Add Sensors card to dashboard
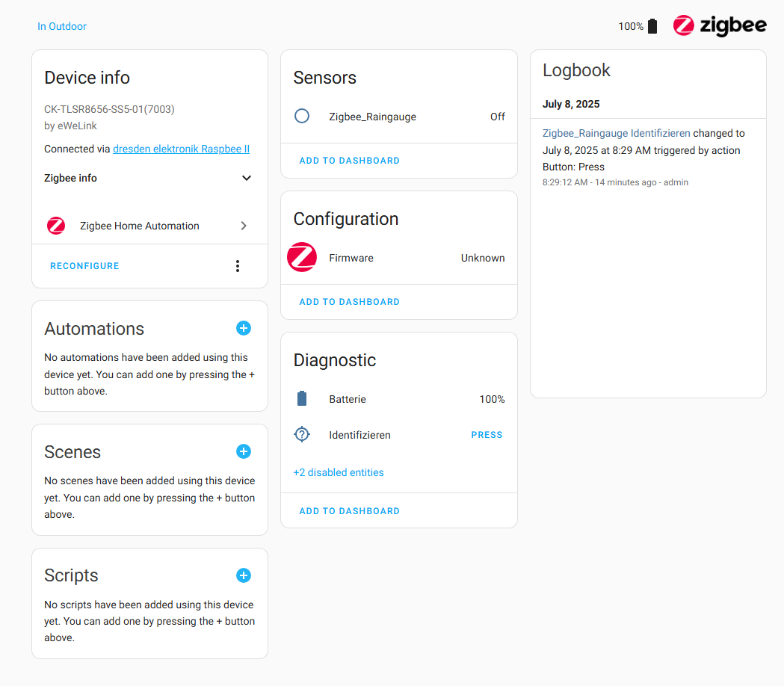The height and width of the screenshot is (686, 784). (350, 161)
